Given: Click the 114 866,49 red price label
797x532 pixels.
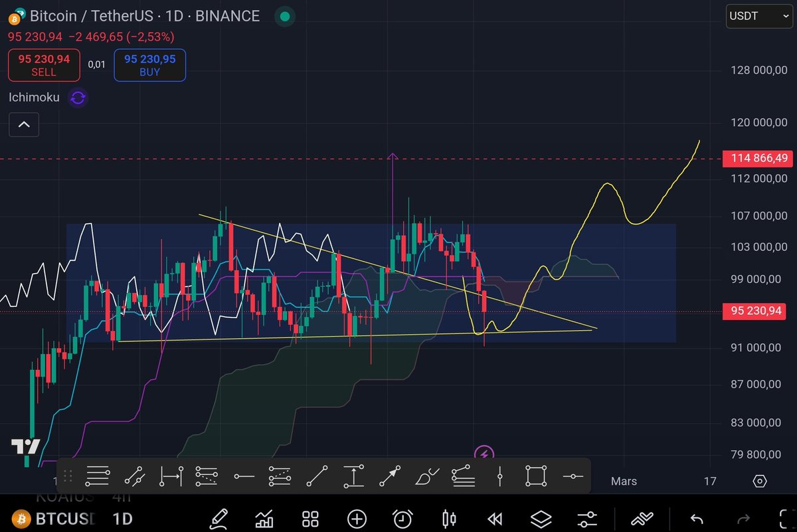Looking at the screenshot, I should coord(757,158).
